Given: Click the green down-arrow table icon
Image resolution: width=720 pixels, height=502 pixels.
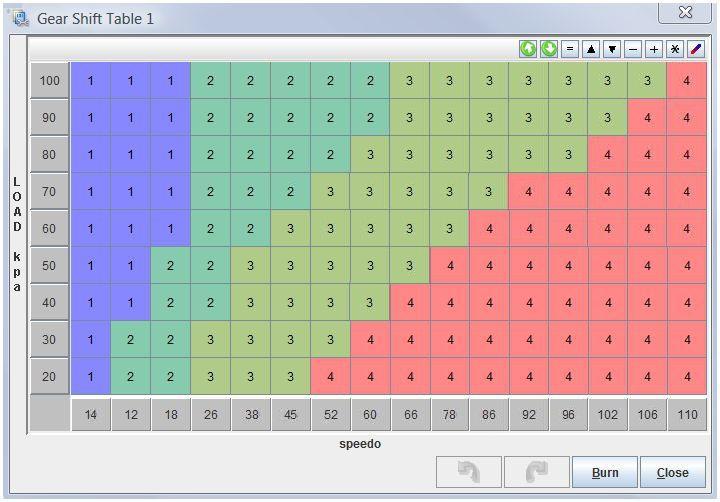Looking at the screenshot, I should pos(549,49).
